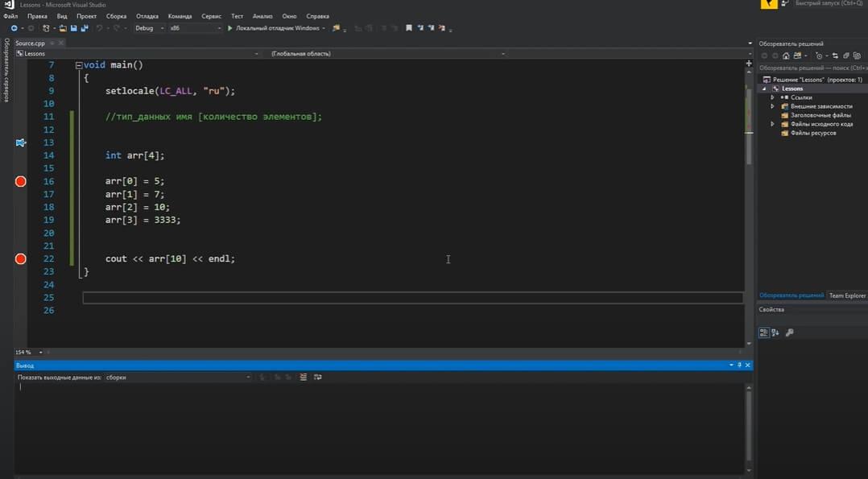This screenshot has height=479, width=868.
Task: Click the Find in Files toolbar icon
Action: pos(336,28)
